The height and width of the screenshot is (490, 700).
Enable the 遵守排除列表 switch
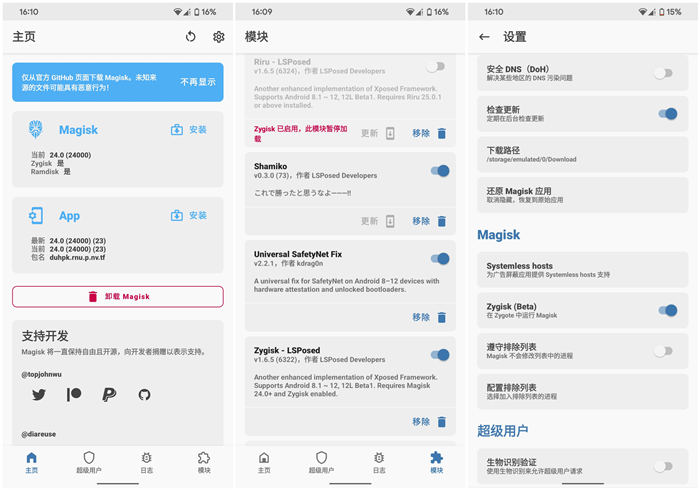tap(663, 351)
